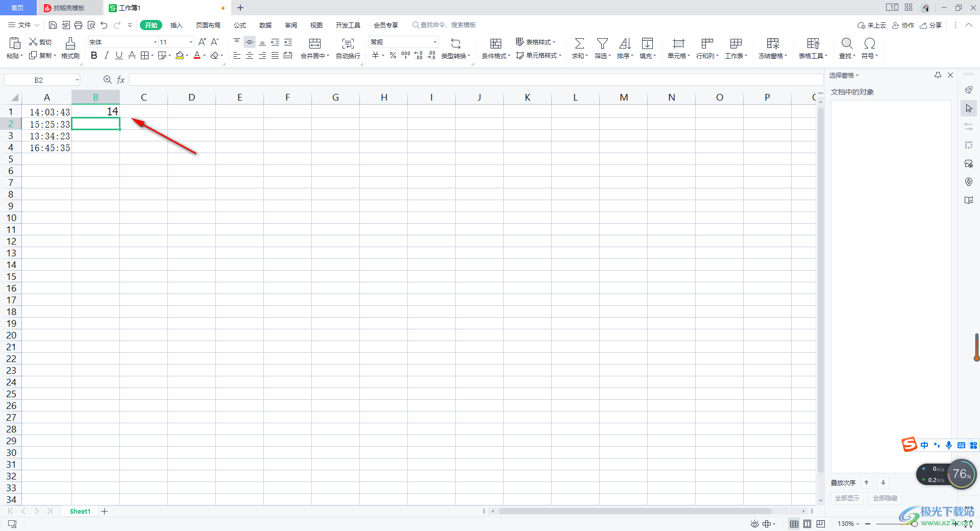Click the Table Tools (表格工具) icon
The height and width of the screenshot is (531, 980).
coord(813,43)
